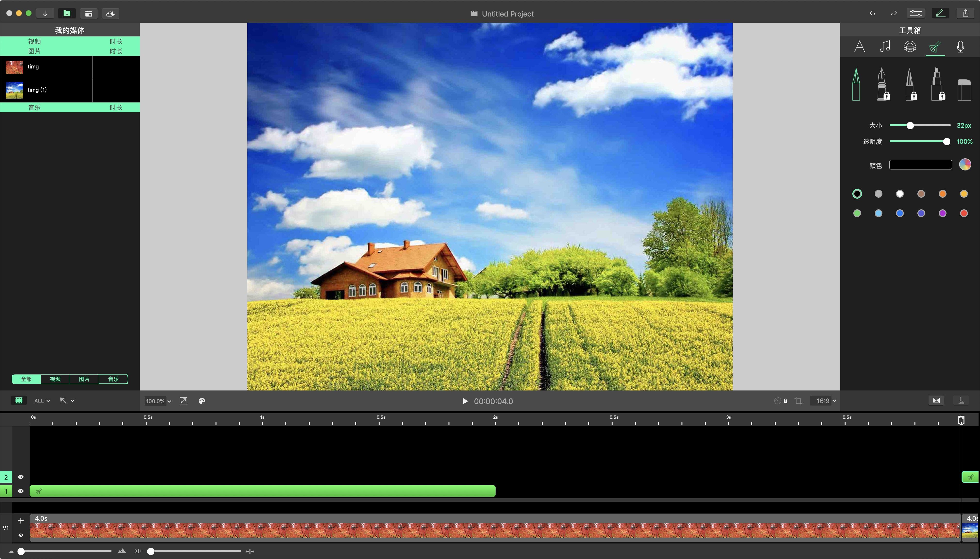Toggle visibility of overlay track 2
Screen dimensions: 980x559
[21, 477]
